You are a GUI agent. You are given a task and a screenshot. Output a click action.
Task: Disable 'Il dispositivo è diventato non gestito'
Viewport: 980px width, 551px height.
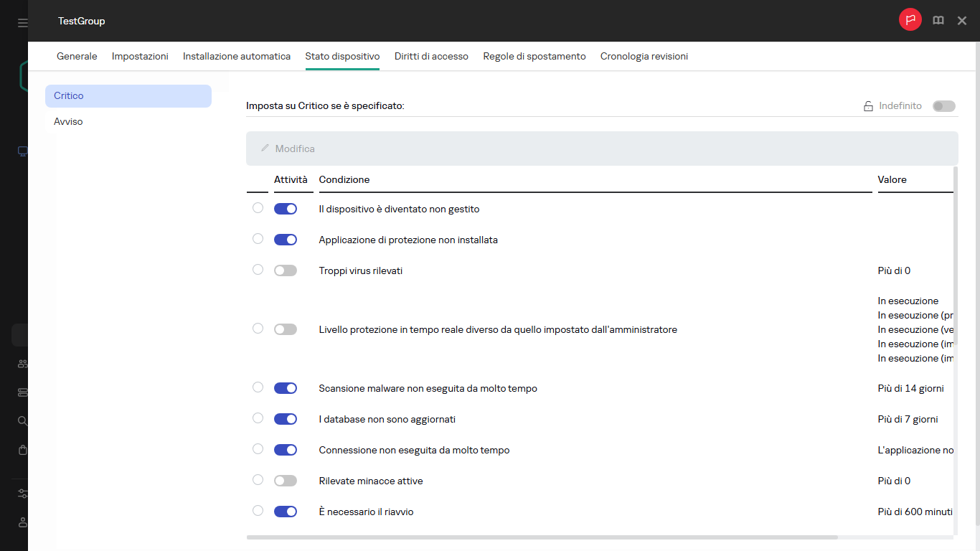pyautogui.click(x=285, y=208)
